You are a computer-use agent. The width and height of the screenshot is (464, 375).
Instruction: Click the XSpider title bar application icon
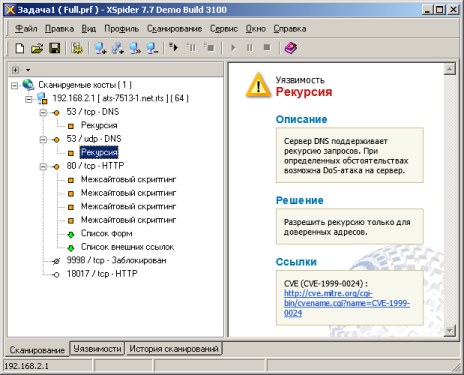pyautogui.click(x=10, y=10)
